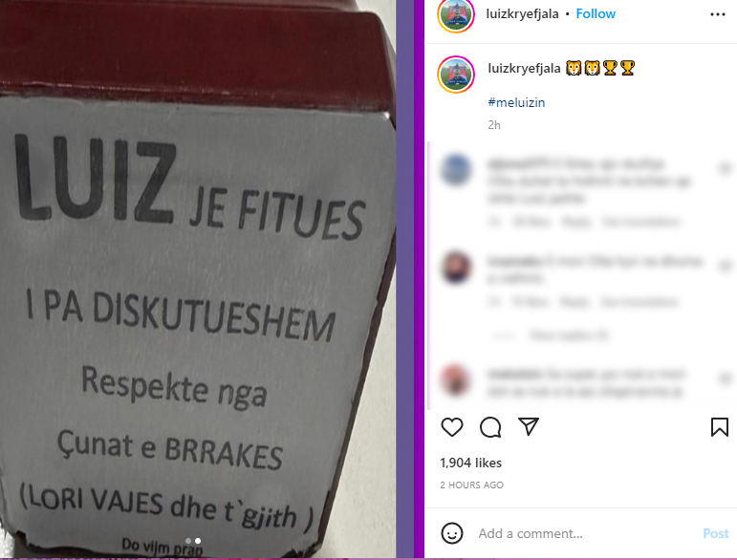Select the first carousel dot indicator

pyautogui.click(x=188, y=541)
